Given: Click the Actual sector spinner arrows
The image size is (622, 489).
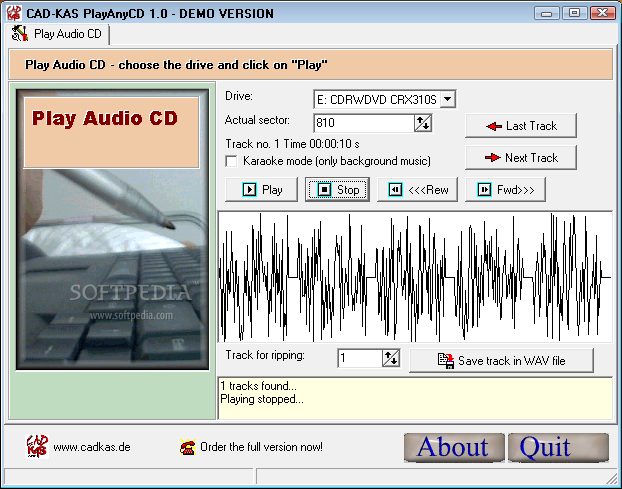Looking at the screenshot, I should 422,123.
